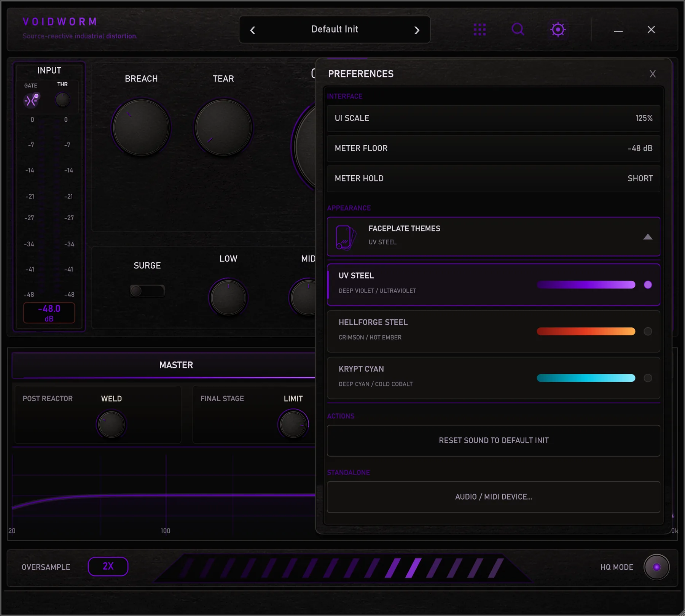Change the METER HOLD SHORT setting

point(494,178)
